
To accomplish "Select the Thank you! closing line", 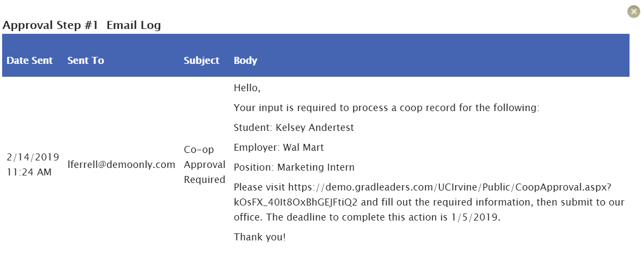I will [260, 237].
